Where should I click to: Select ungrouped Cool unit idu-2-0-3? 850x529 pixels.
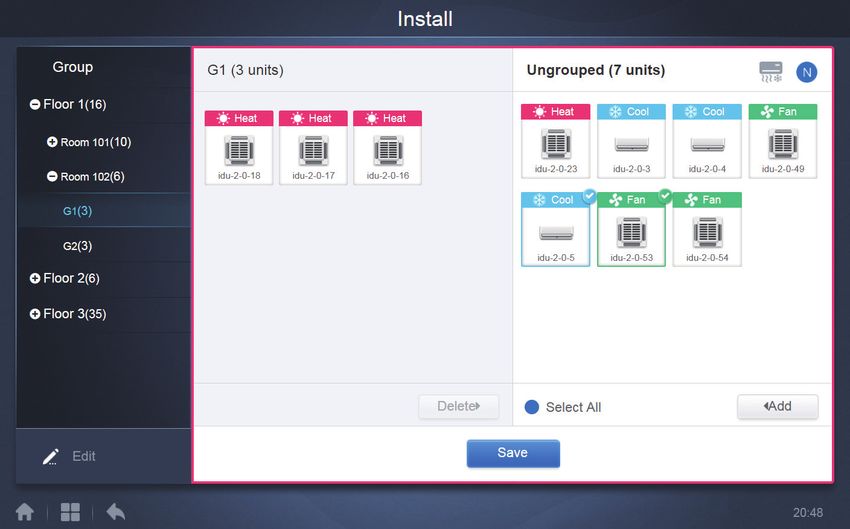click(632, 141)
